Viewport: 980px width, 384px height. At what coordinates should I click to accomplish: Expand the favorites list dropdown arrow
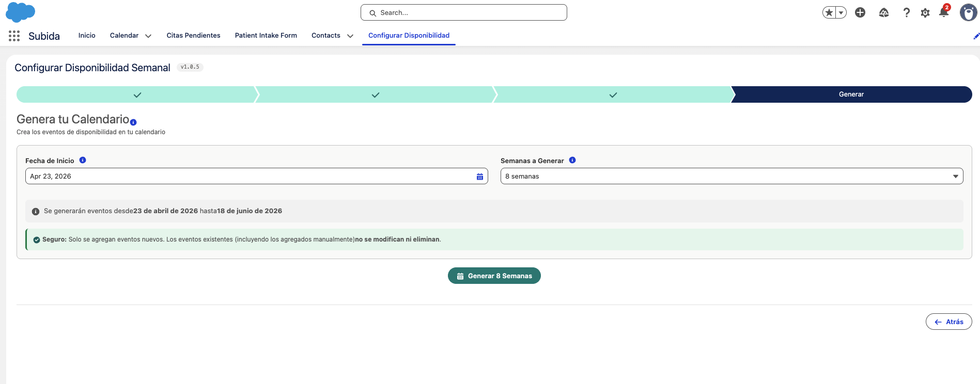[841, 12]
